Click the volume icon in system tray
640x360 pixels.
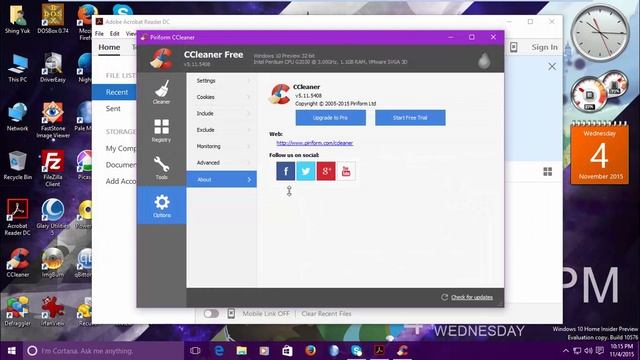[x=588, y=351]
